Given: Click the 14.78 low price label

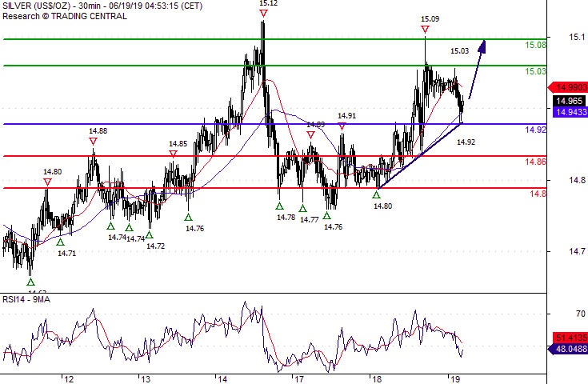Looking at the screenshot, I should click(x=286, y=218).
